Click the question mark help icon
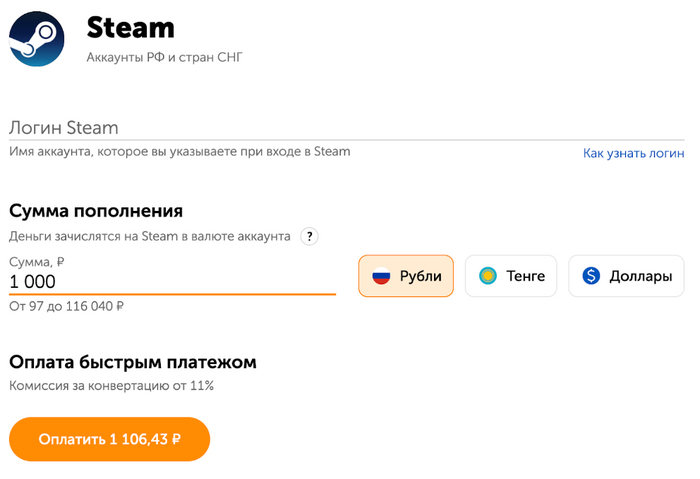700x479 pixels. [x=310, y=237]
